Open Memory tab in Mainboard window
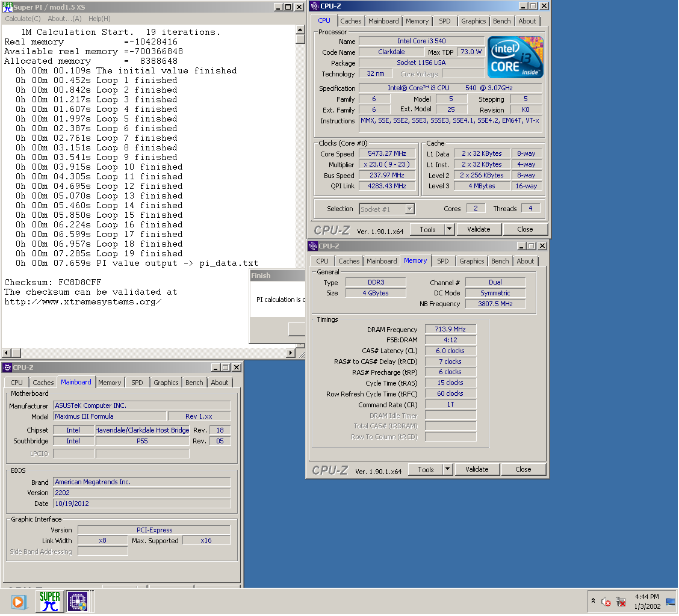Screen dimensions: 679x616 pyautogui.click(x=110, y=383)
